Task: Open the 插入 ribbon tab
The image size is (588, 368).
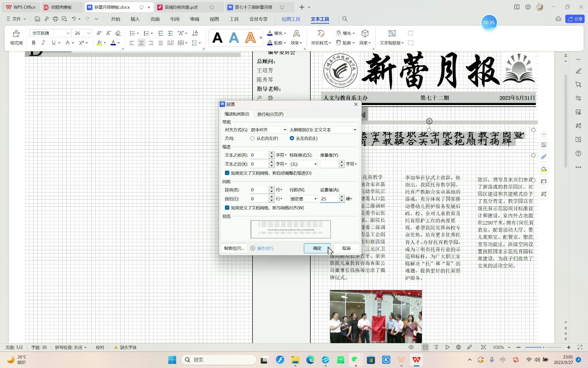Action: click(x=135, y=19)
